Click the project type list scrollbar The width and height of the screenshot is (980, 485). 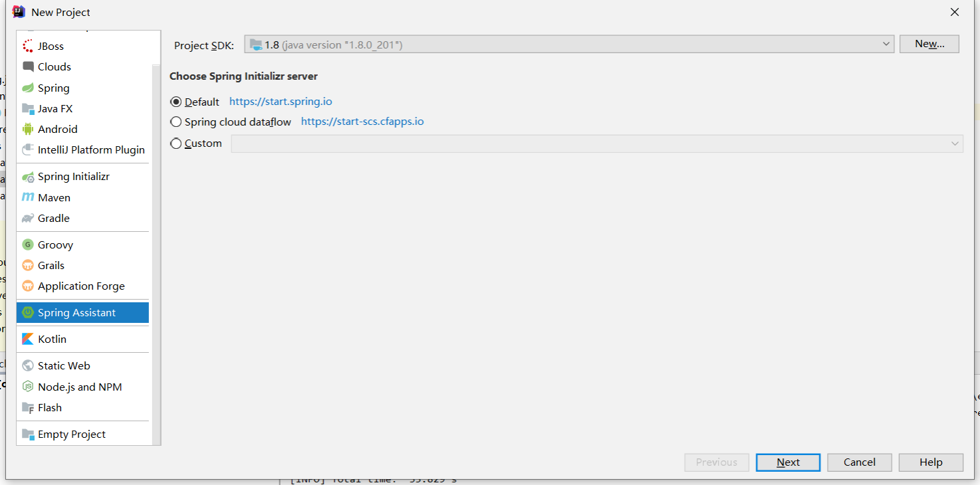click(156, 256)
